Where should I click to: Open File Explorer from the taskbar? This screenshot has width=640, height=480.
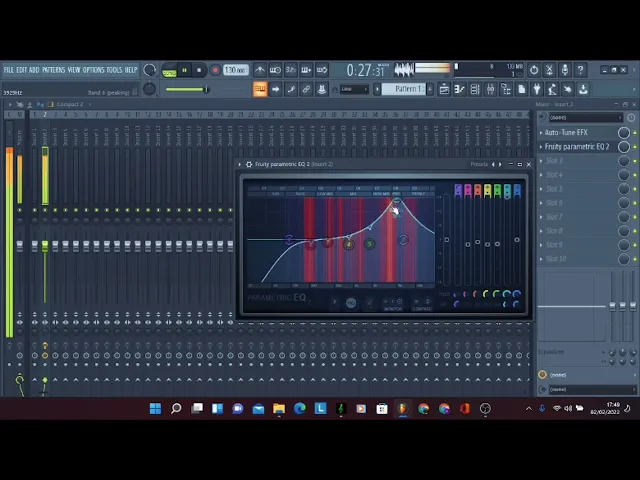tap(279, 408)
